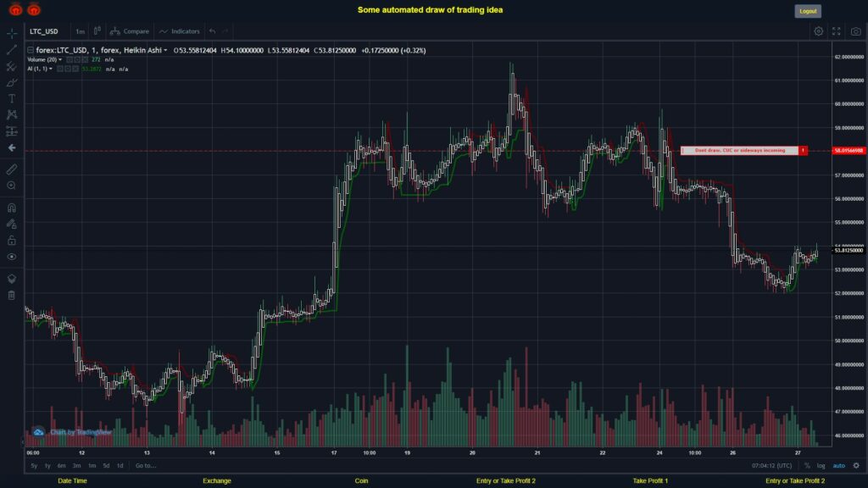Activate the zoom in tool
This screenshot has height=488, width=868.
click(x=12, y=186)
